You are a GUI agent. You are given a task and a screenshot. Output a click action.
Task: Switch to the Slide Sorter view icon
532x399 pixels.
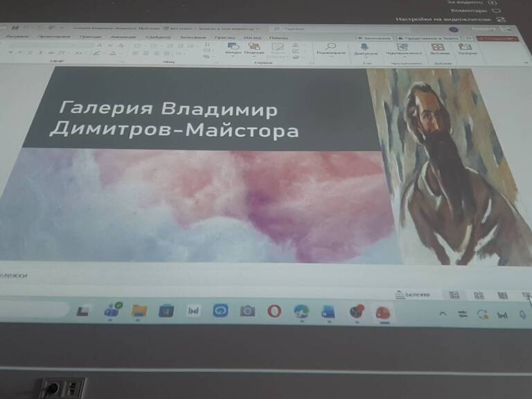[479, 296]
